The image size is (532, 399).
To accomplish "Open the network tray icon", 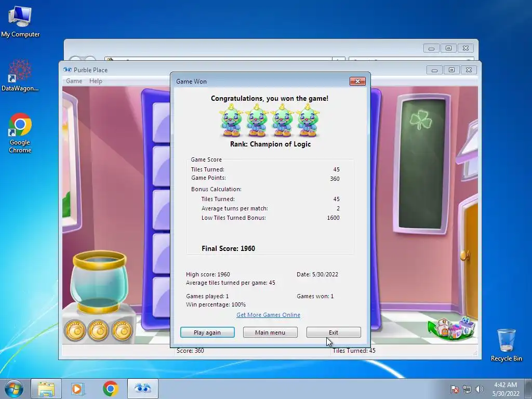I will [x=467, y=389].
